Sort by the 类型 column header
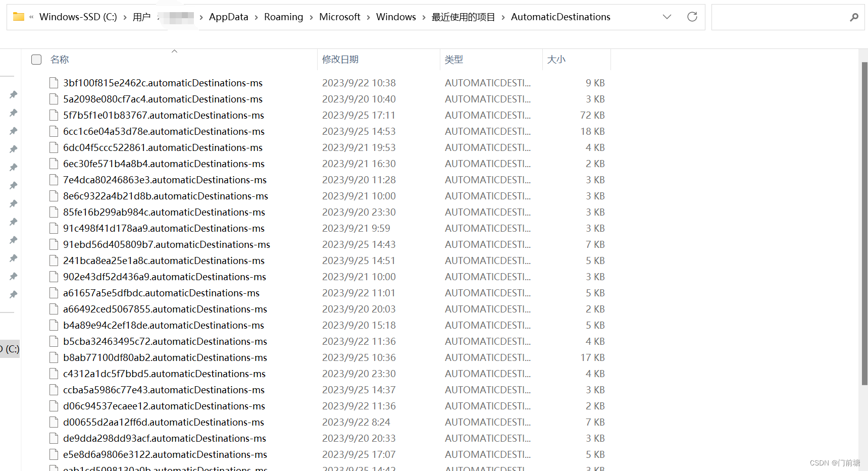The image size is (868, 471). tap(454, 60)
